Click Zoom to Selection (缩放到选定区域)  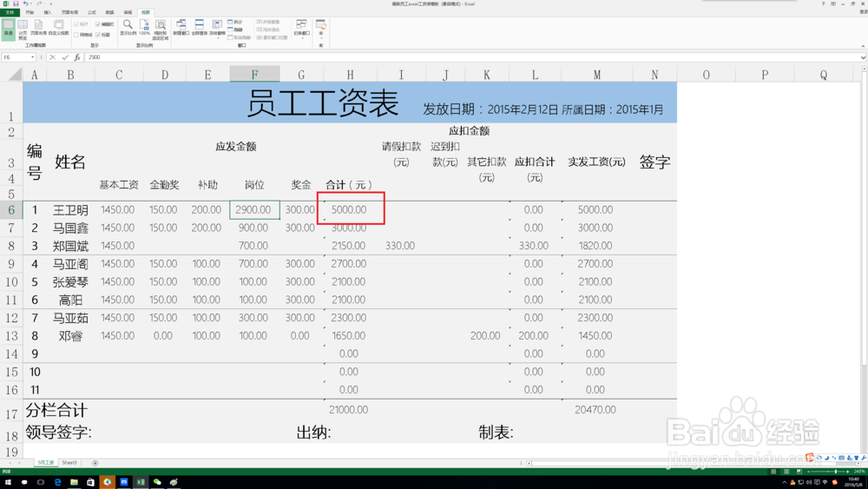pyautogui.click(x=160, y=30)
